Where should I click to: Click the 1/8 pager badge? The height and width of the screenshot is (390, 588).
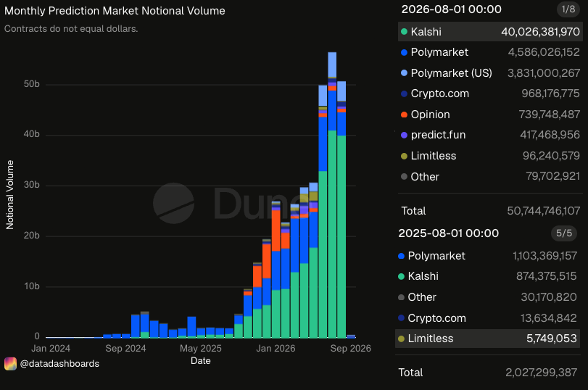(x=568, y=9)
